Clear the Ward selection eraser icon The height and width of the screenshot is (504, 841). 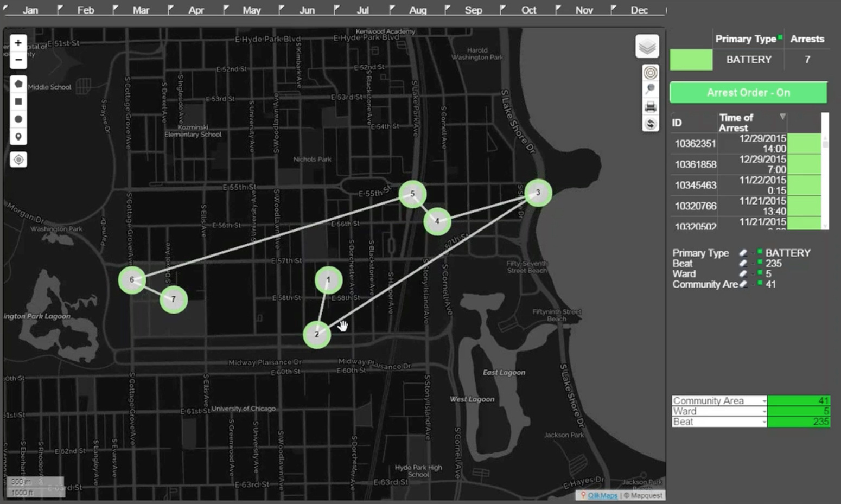[743, 274]
